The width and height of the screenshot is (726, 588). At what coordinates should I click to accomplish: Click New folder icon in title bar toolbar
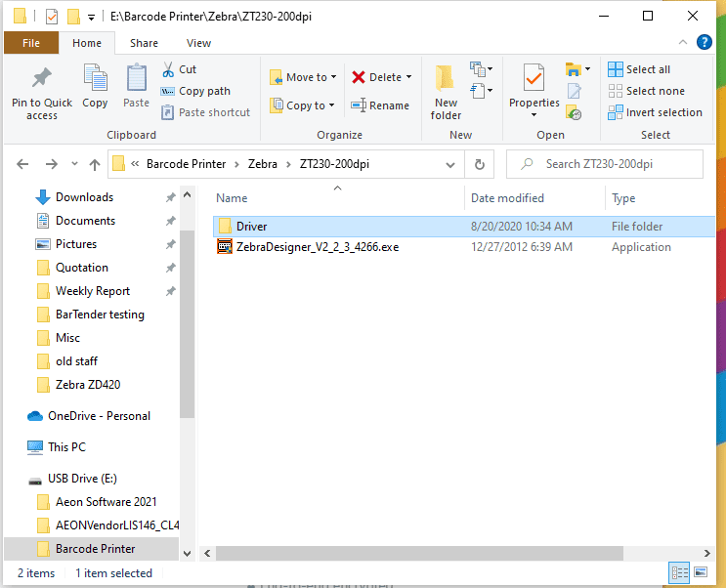[73, 18]
